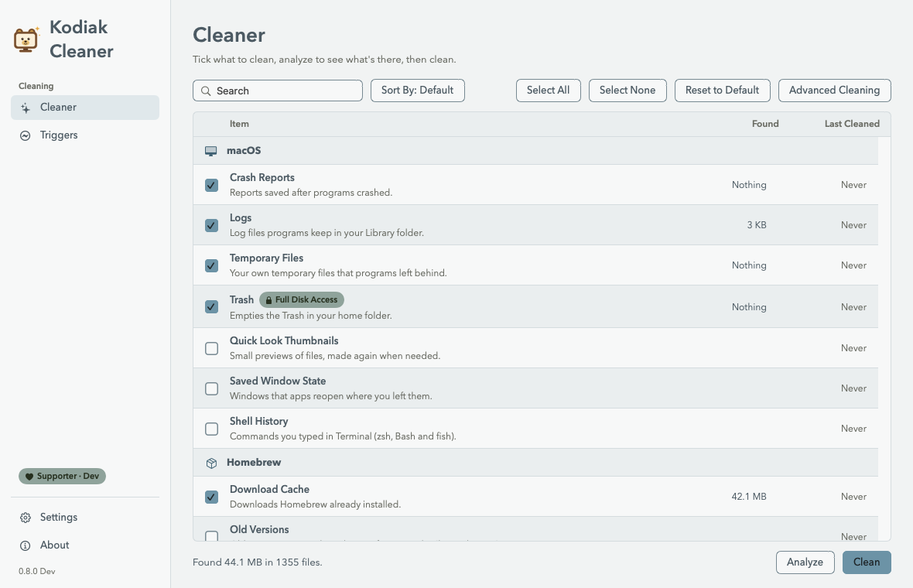This screenshot has width=913, height=588.
Task: Click the Item column header
Action: (x=239, y=124)
